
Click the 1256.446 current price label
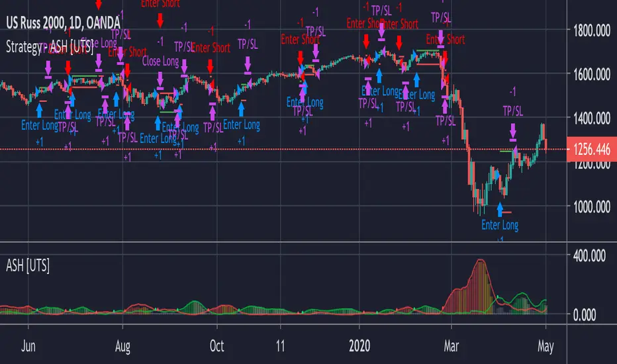click(591, 150)
